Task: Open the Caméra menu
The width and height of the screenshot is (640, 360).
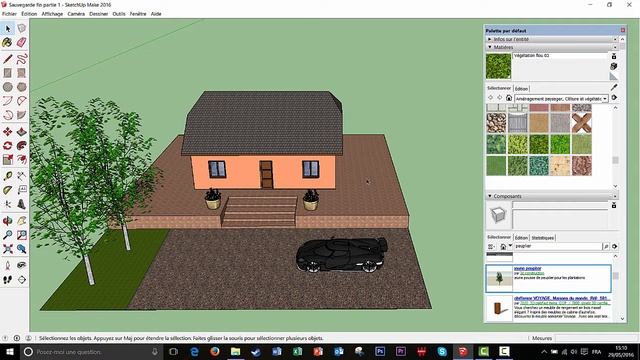Action: pyautogui.click(x=76, y=14)
